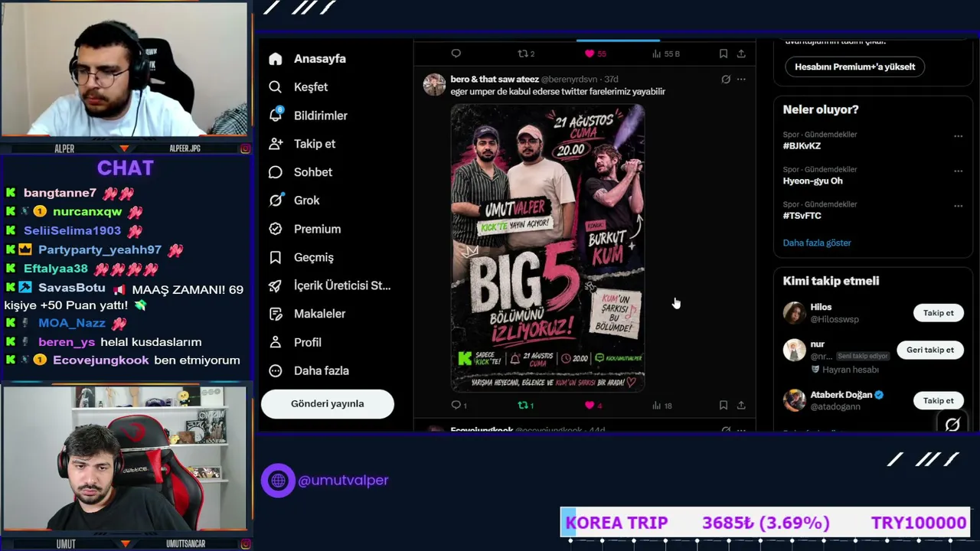
Task: Share the bero & that saw ateez tweet
Action: 741,405
